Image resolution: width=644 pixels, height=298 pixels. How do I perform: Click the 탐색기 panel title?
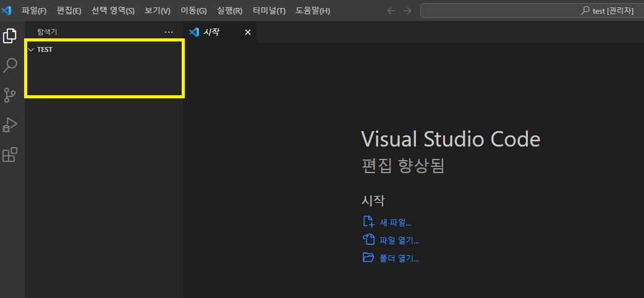click(47, 32)
